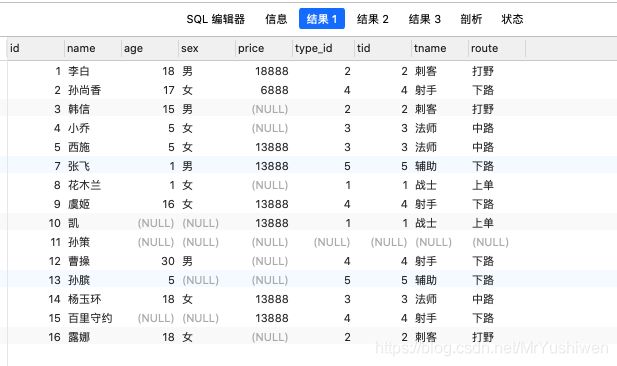Select the name cell 花木兰

[84, 185]
